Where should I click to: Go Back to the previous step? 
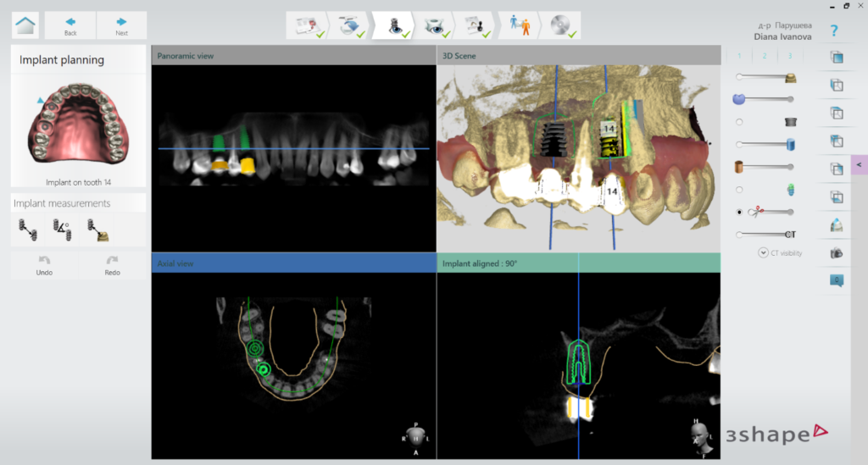pyautogui.click(x=70, y=25)
